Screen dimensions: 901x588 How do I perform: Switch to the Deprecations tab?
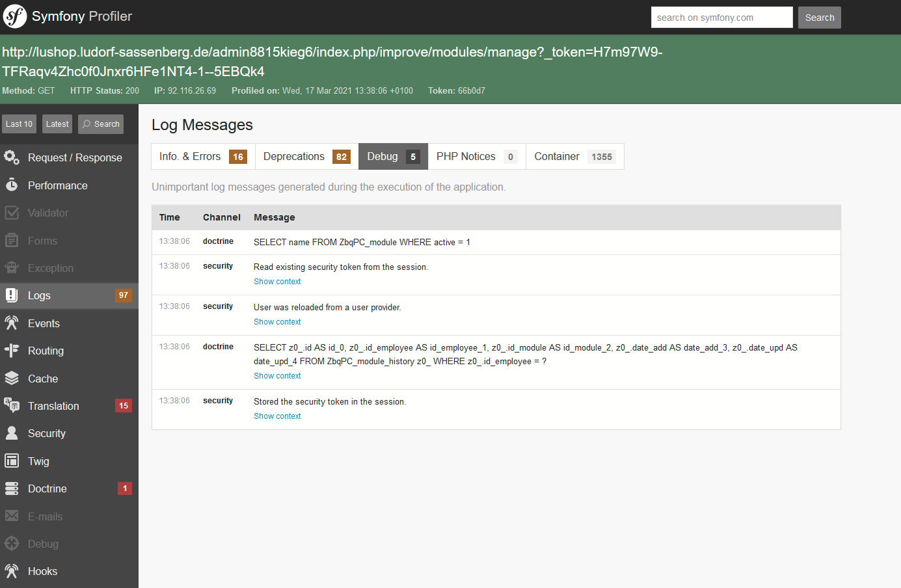tap(306, 157)
